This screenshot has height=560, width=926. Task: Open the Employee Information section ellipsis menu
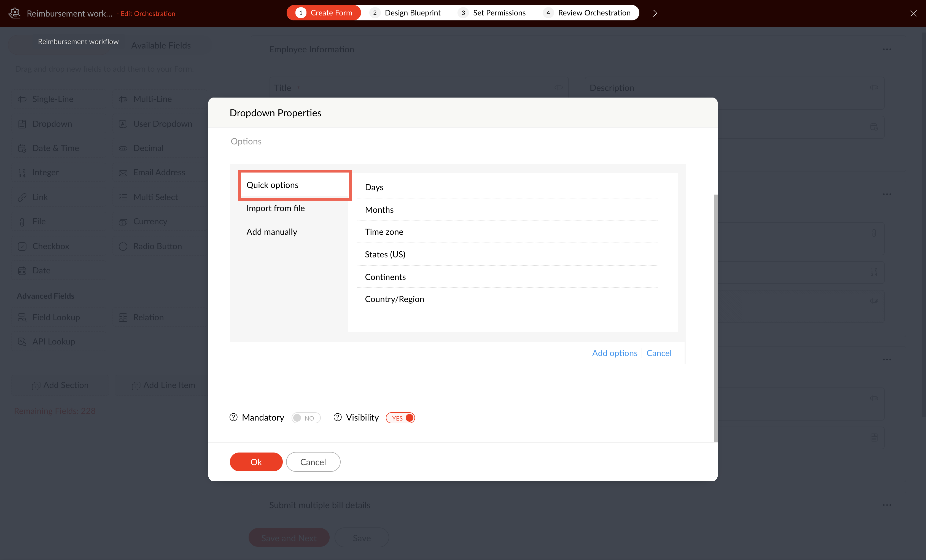[887, 49]
